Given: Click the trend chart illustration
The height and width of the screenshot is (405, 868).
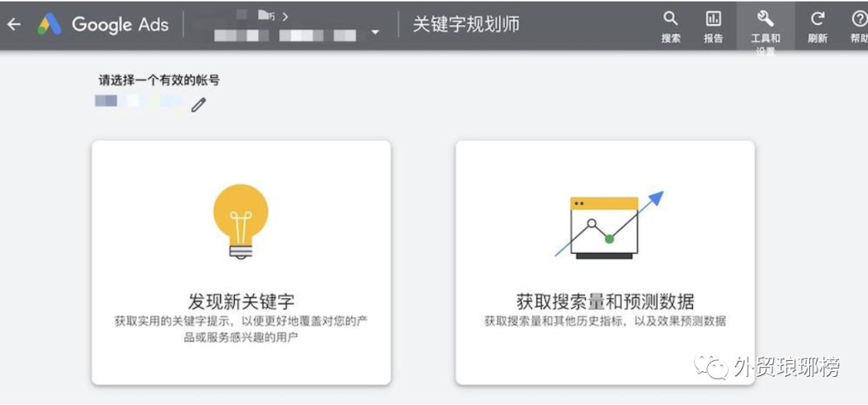Looking at the screenshot, I should click(x=609, y=225).
